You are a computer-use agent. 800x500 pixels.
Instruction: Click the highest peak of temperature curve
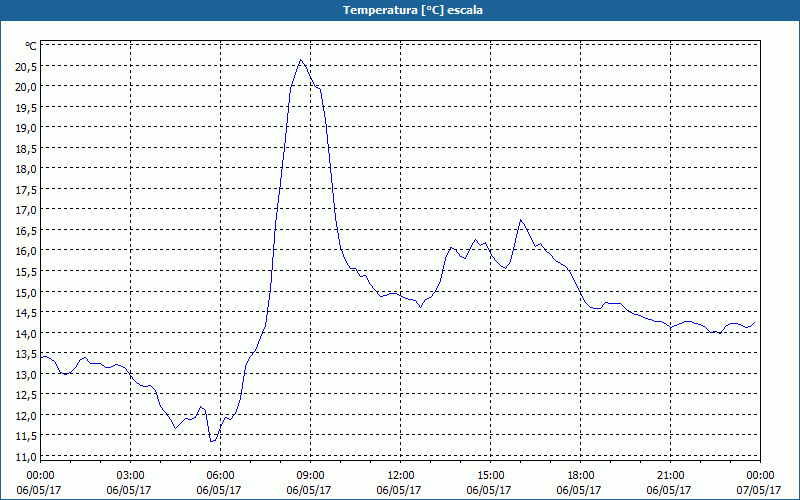(301, 60)
